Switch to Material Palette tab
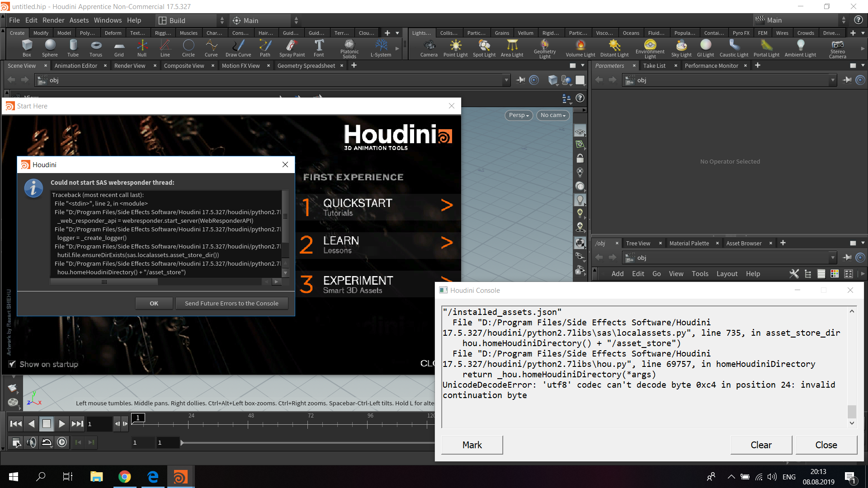This screenshot has width=868, height=488. 689,243
